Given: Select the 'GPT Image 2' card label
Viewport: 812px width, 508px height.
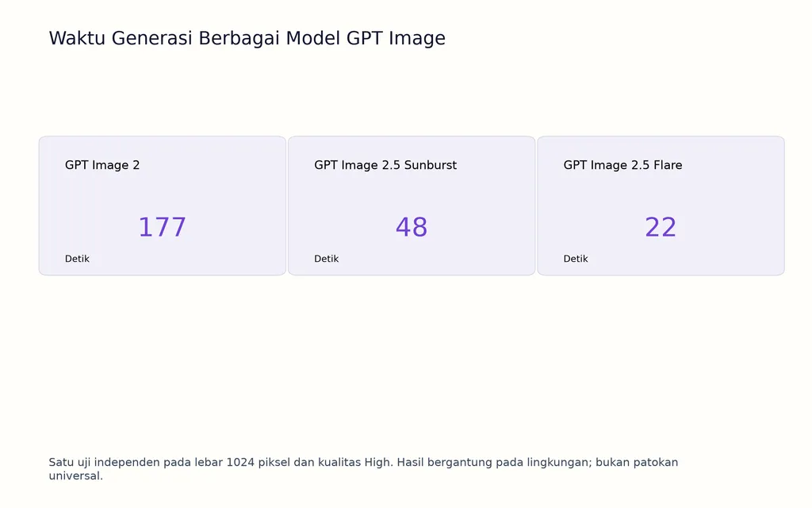Looking at the screenshot, I should click(x=102, y=165).
